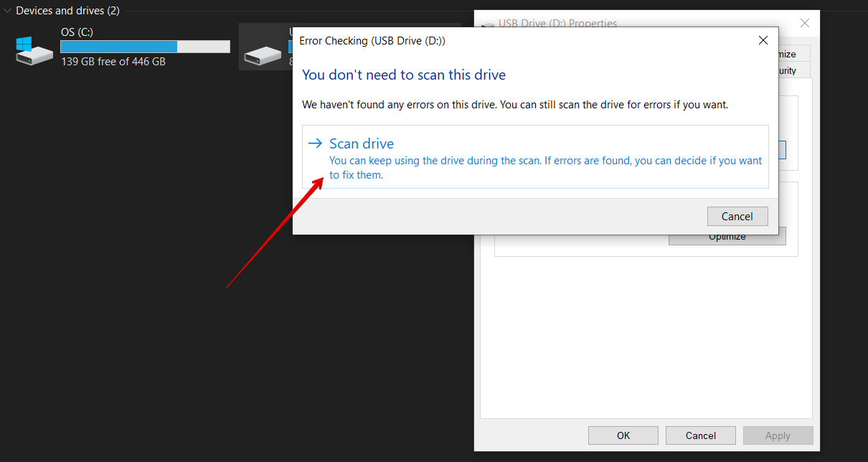868x462 pixels.
Task: Click the drive icon in Properties title bar
Action: [x=488, y=24]
